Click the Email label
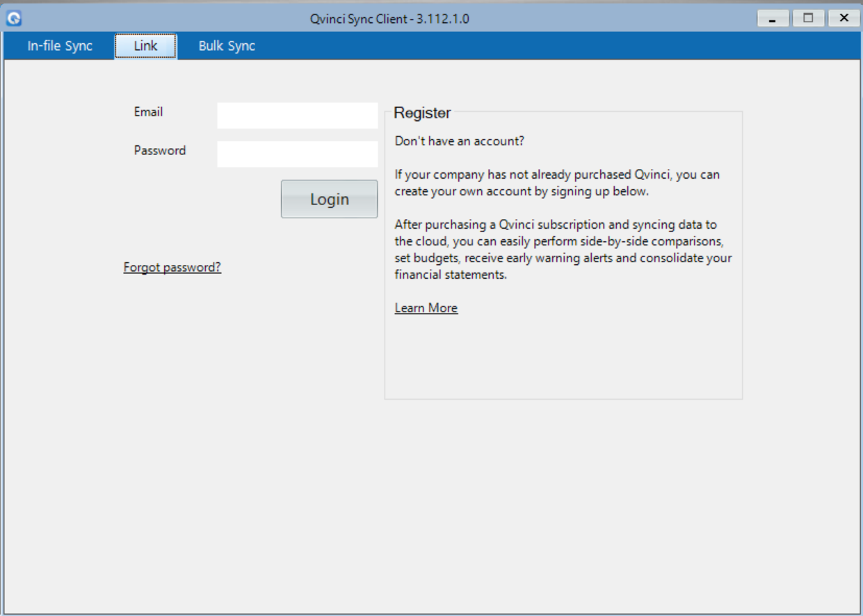This screenshot has width=863, height=616. (x=148, y=112)
